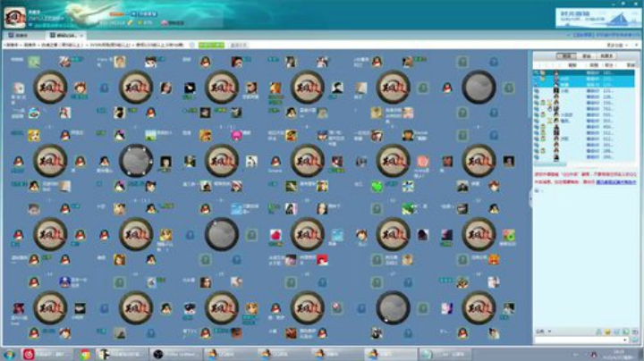Open the red NetEase Music taskbar icon

29,354
